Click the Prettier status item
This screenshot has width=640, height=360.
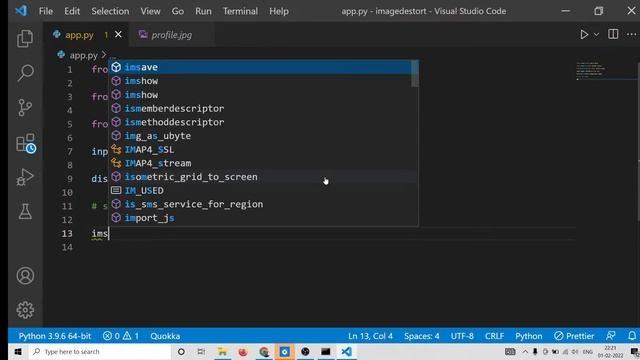(x=574, y=336)
